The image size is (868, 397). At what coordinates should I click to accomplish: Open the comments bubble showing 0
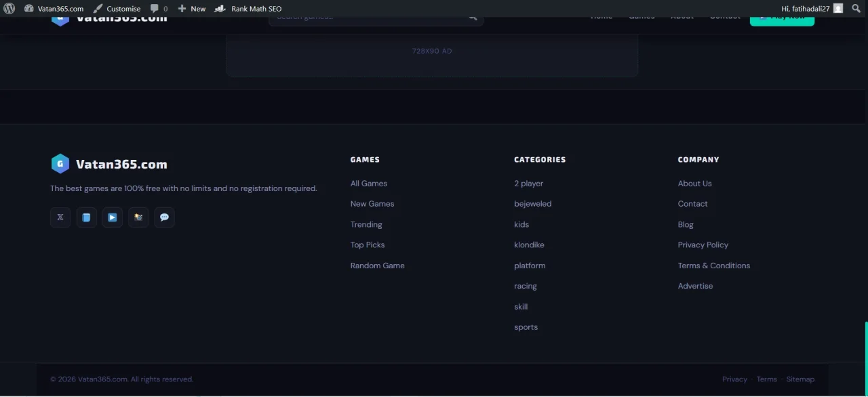(159, 8)
